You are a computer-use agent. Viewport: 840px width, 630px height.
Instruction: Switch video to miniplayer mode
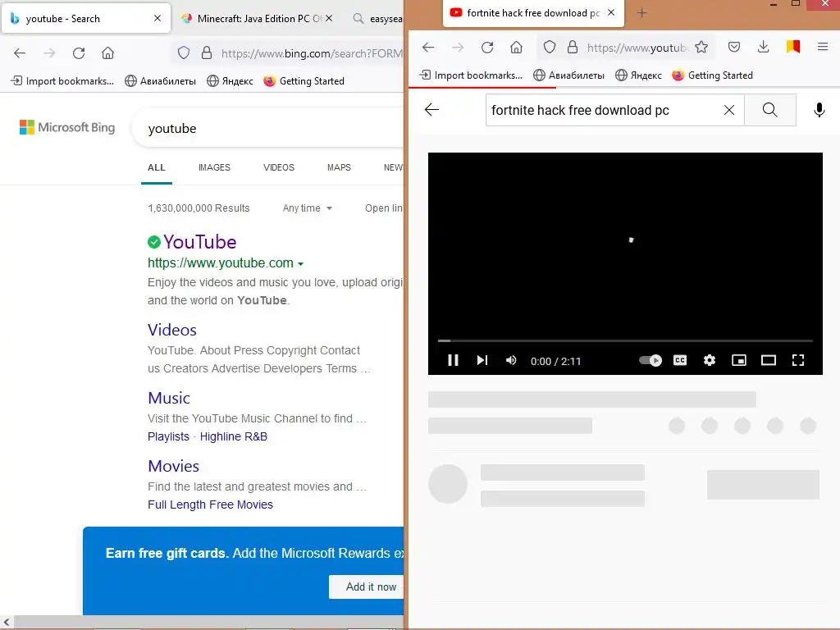(x=739, y=361)
